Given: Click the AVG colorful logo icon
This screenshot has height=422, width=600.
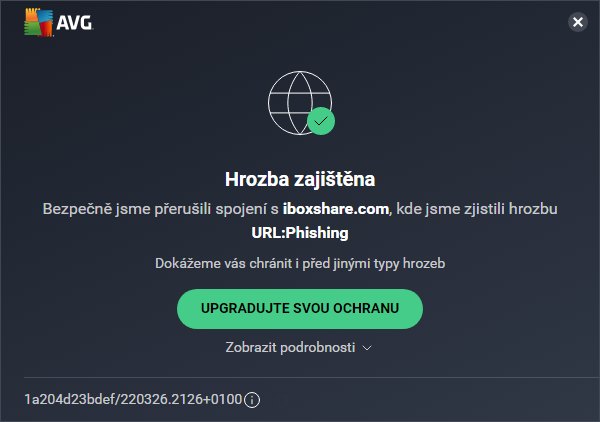Looking at the screenshot, I should coord(38,22).
